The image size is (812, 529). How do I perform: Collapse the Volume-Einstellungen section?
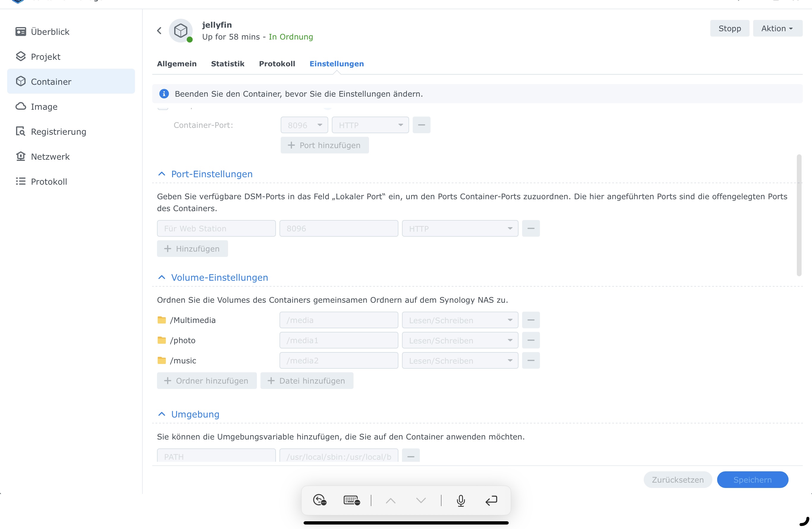click(x=162, y=277)
